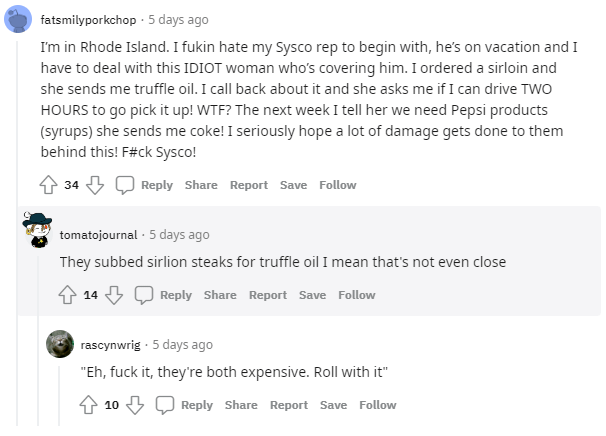Upvote tomatojournal's comment

point(68,295)
